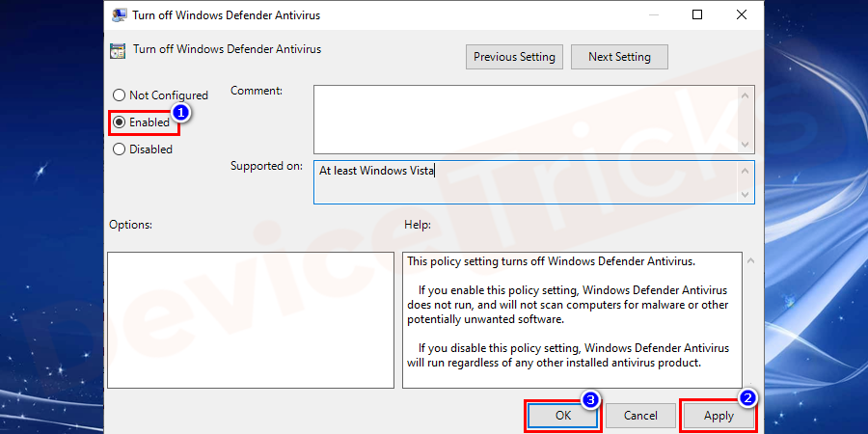The width and height of the screenshot is (868, 434).
Task: Select the Not Configured radio button
Action: [120, 95]
